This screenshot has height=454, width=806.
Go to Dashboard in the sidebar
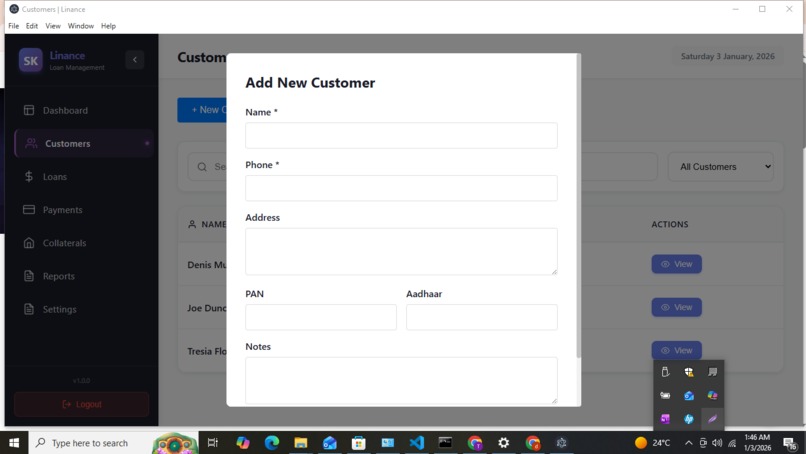83,111
